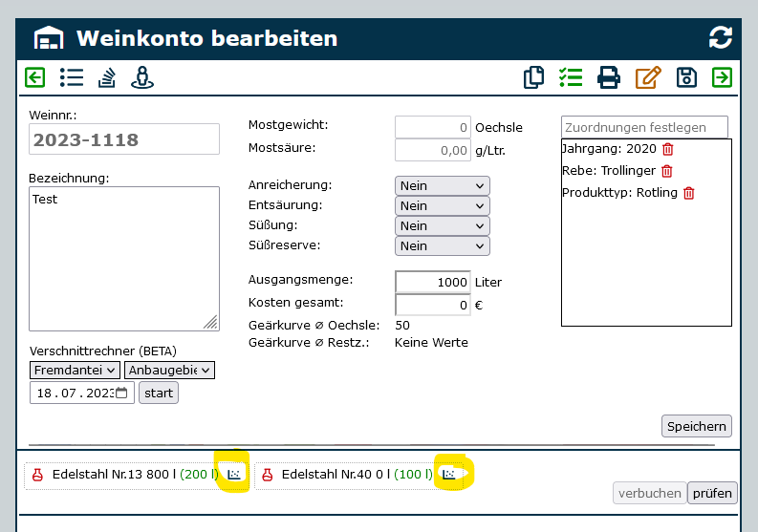Screen dimensions: 758x532
Task: Save using the floppy disk icon
Action: [686, 77]
